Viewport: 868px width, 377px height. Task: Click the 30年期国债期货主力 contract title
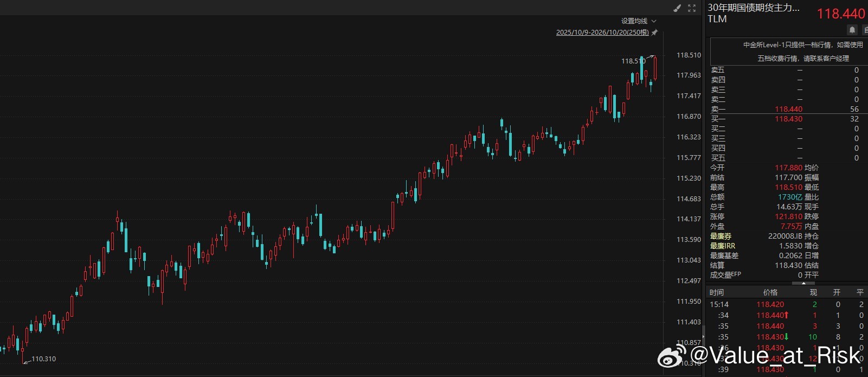click(754, 8)
